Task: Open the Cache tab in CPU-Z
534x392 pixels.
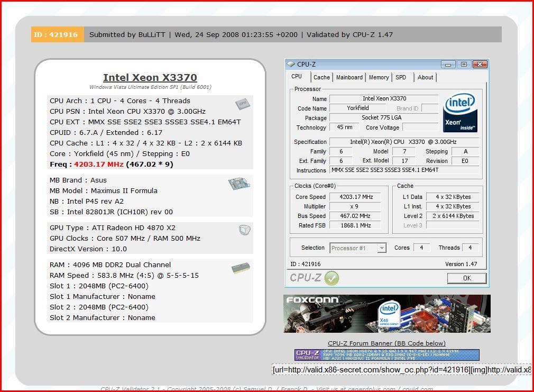Action: point(321,77)
